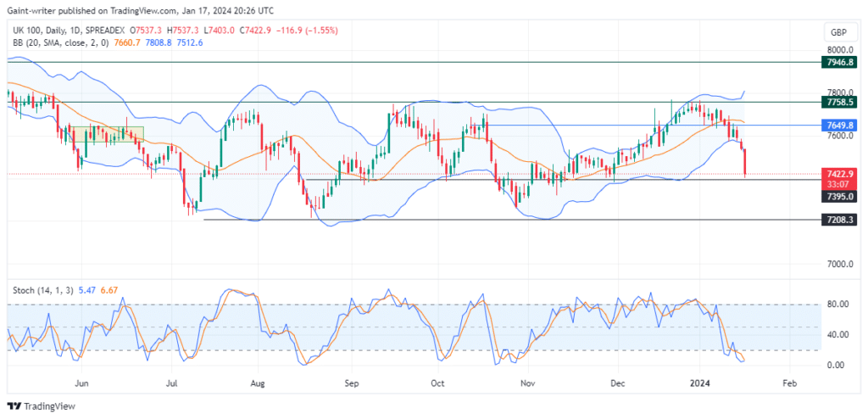Click the Oct label on time axis
Viewport: 868px width, 419px height.
(x=438, y=383)
